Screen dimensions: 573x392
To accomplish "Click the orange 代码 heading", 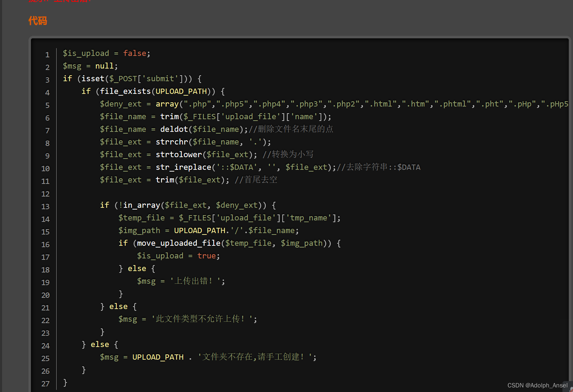I will 38,21.
